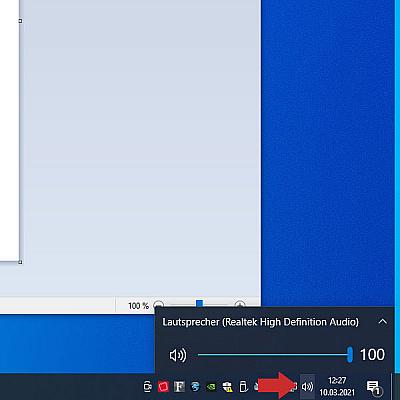Click the red square tray icon
Viewport: 400px width, 400px height.
pyautogui.click(x=163, y=387)
